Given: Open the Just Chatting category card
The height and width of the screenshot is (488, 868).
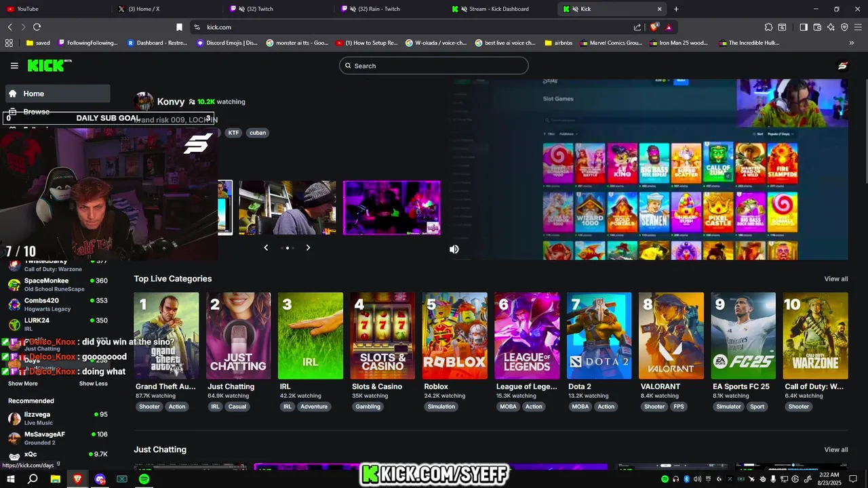Looking at the screenshot, I should (x=238, y=335).
